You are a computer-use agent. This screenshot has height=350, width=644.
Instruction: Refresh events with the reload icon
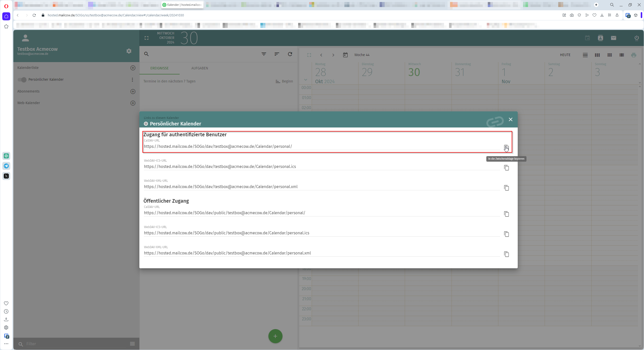coord(290,54)
